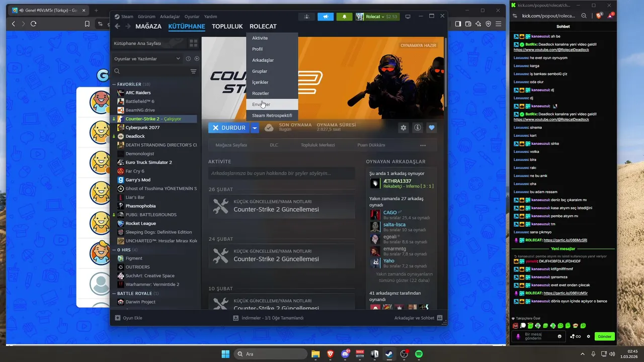Open Kütüphane Ana Sayfası
Image resolution: width=644 pixels, height=362 pixels.
pos(149,43)
